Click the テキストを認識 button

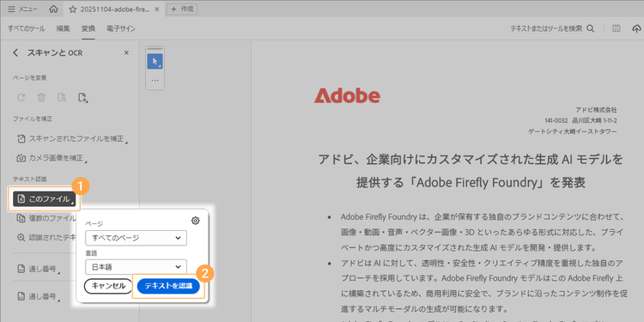[168, 286]
